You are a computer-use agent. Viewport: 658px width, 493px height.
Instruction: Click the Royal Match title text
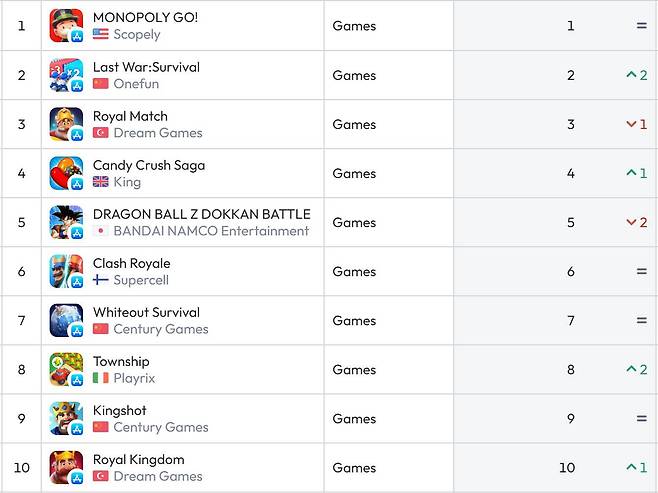[130, 116]
